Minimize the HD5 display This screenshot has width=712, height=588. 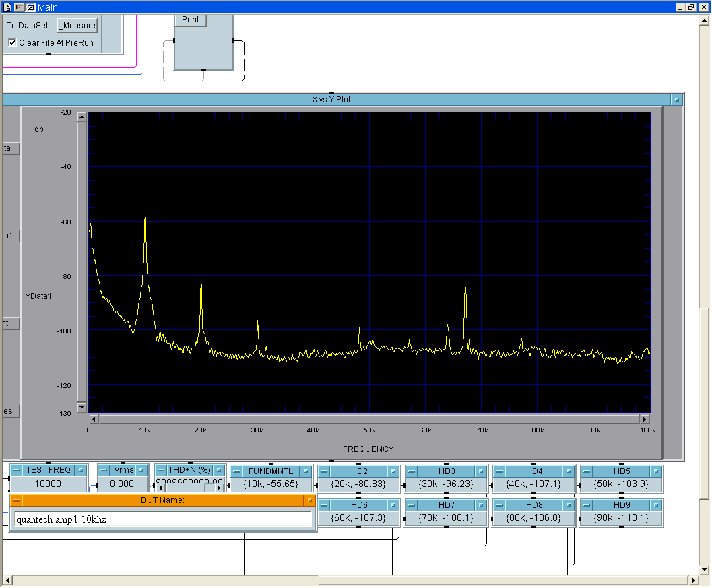587,471
